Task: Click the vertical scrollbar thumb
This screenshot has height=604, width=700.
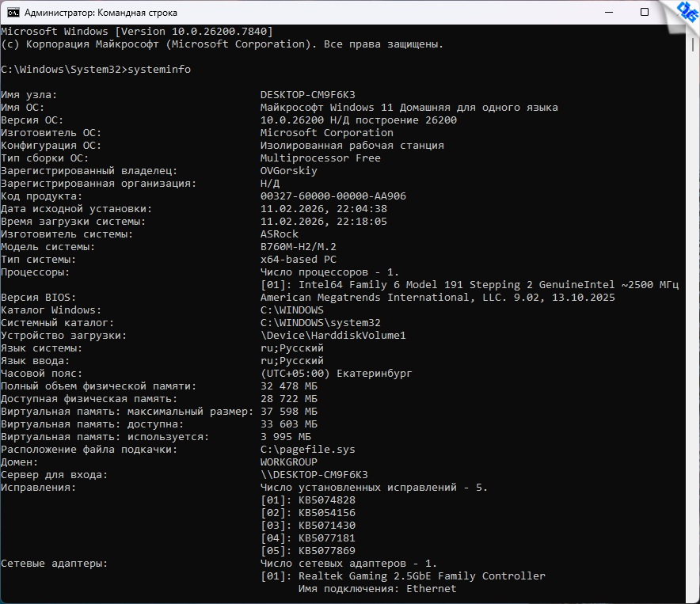Action: (x=693, y=44)
